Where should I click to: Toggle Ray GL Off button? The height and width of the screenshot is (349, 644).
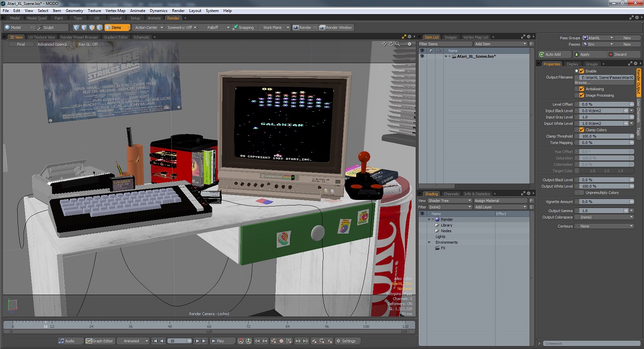click(x=88, y=44)
